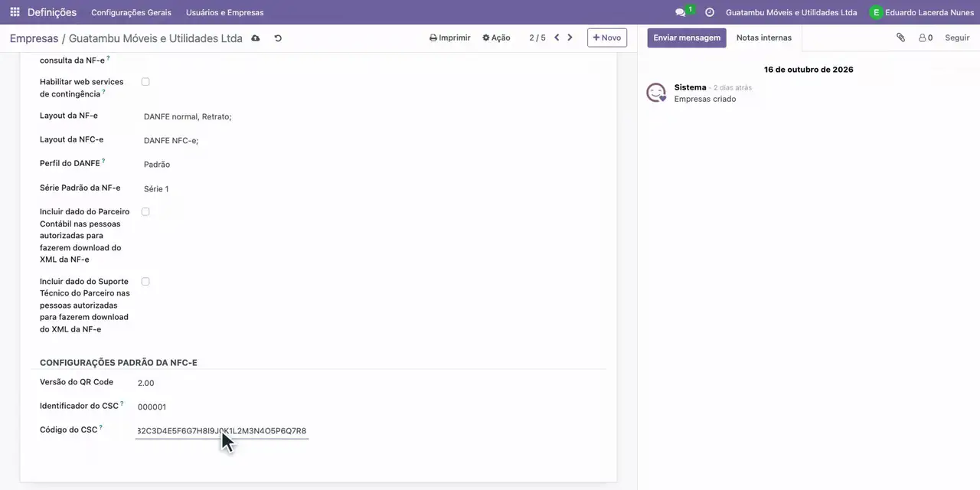The width and height of the screenshot is (980, 490).
Task: Click the Definições app title
Action: (52, 12)
